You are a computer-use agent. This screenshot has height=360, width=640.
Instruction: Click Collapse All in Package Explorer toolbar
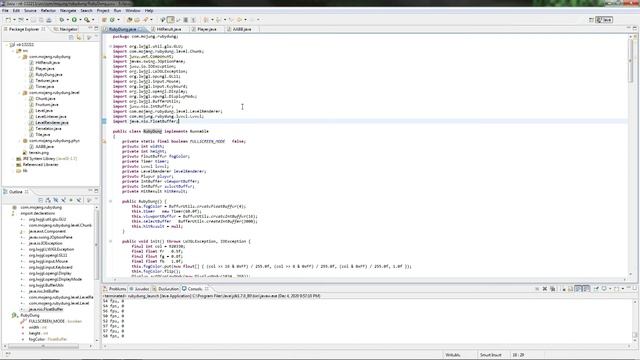pos(71,37)
